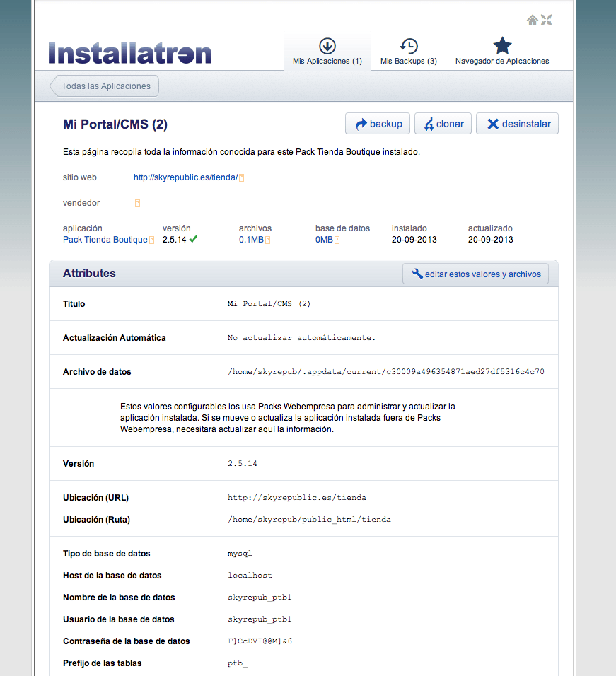The height and width of the screenshot is (676, 616).
Task: Click the Título value Mi Portal/CMS (2)
Action: 269,304
